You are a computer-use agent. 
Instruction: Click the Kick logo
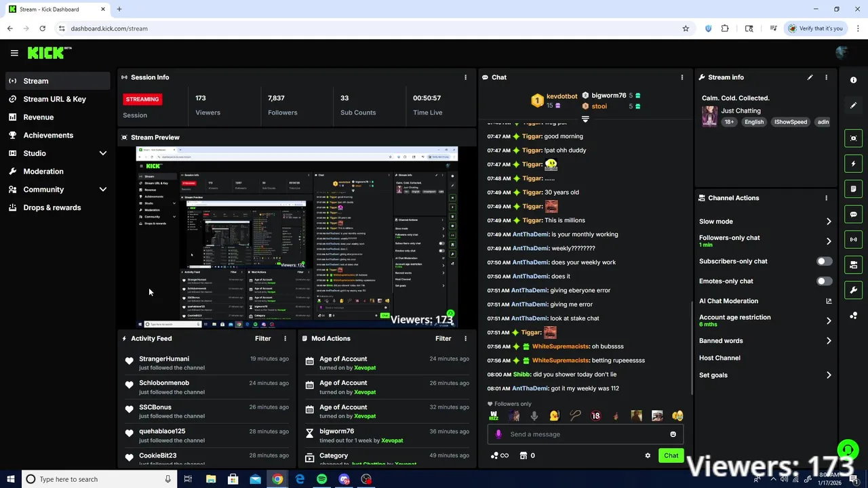pos(49,52)
